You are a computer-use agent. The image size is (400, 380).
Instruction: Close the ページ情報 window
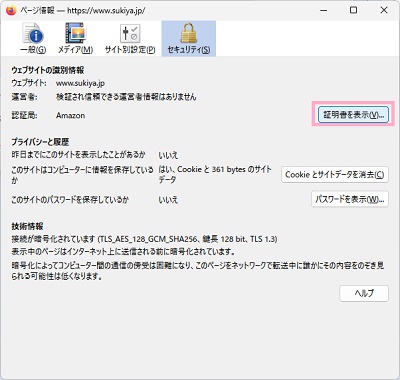(384, 10)
